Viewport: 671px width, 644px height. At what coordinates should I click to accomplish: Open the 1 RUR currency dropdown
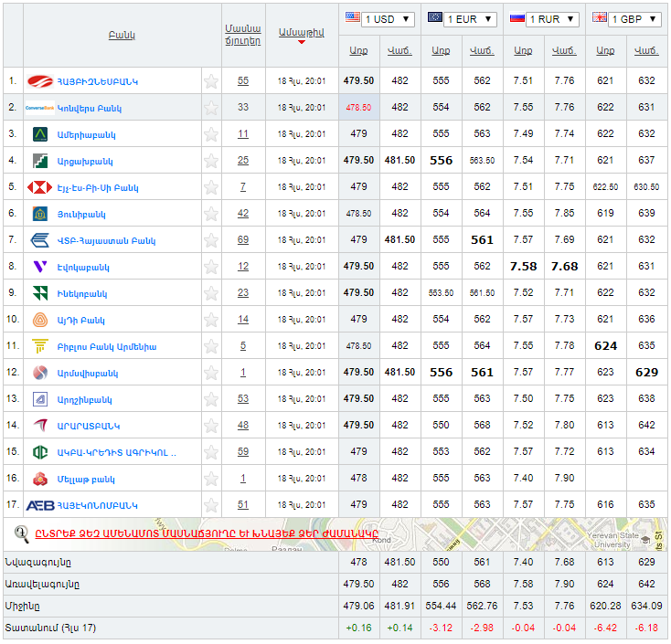552,19
